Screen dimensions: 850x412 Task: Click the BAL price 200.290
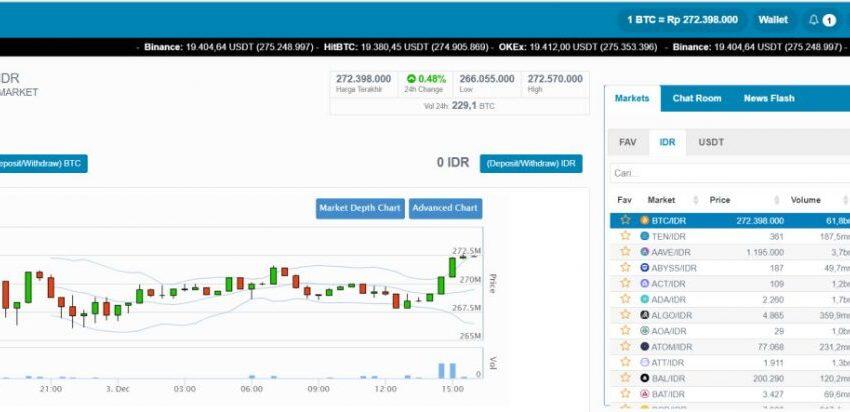[x=768, y=378]
